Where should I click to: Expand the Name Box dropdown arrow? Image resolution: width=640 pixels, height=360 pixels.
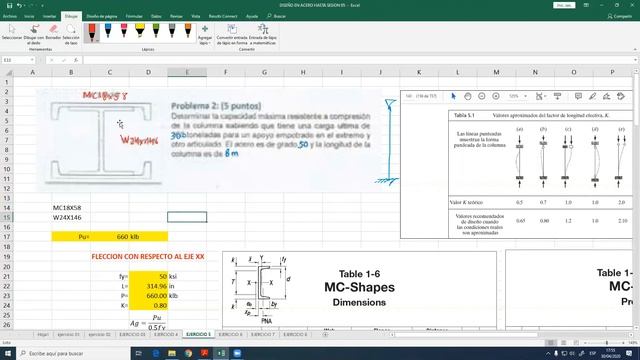pos(32,60)
